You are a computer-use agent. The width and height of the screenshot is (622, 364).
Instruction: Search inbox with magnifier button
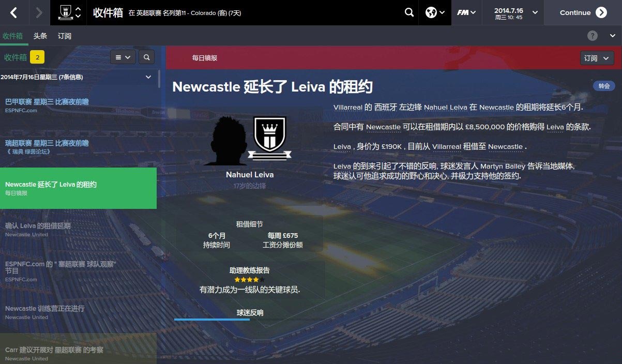[x=147, y=57]
